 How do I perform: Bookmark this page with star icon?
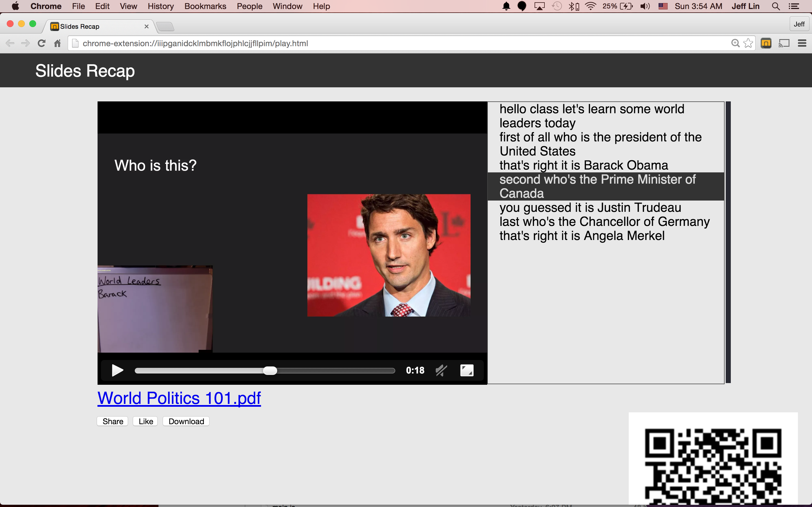point(748,43)
